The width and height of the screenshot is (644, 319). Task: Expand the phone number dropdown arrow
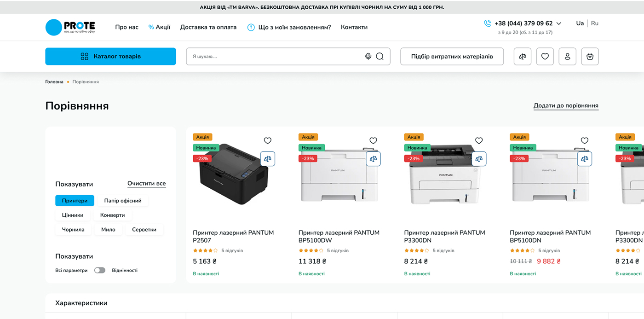click(559, 23)
